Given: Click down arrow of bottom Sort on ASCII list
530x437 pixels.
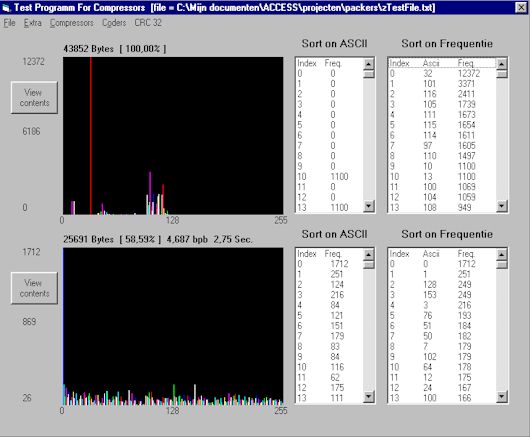Looking at the screenshot, I should [x=368, y=396].
